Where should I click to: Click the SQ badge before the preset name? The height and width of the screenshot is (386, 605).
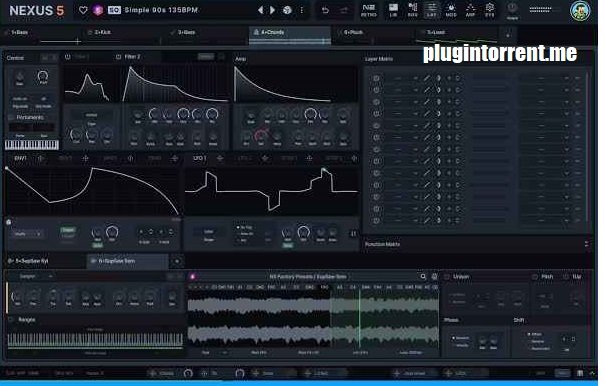(x=114, y=10)
